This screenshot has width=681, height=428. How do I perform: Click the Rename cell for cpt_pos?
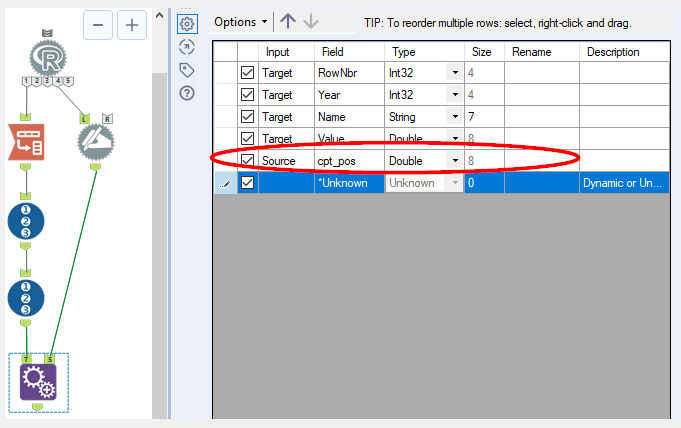[x=542, y=160]
